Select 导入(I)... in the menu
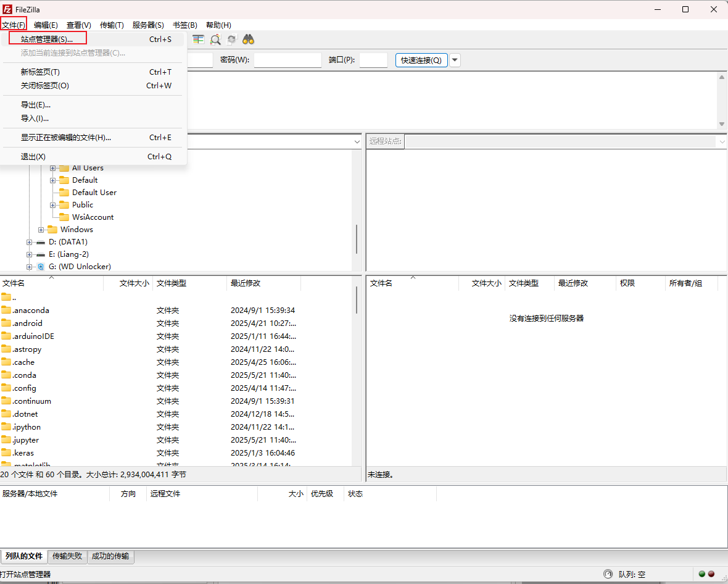This screenshot has height=584, width=728. pos(93,119)
